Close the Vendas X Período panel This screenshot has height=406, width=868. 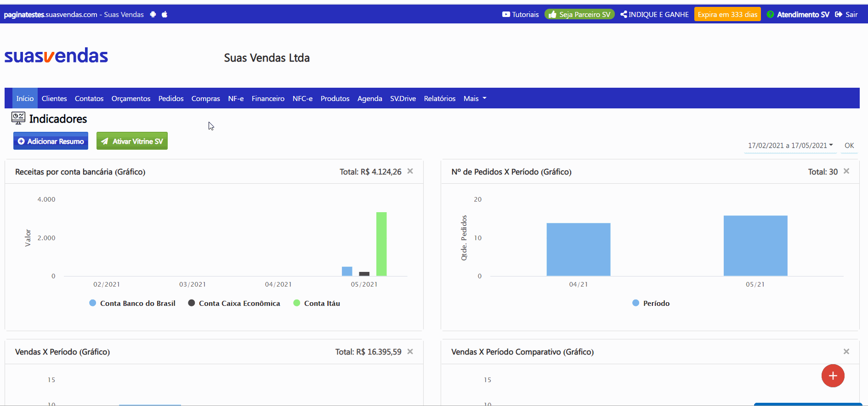[410, 351]
